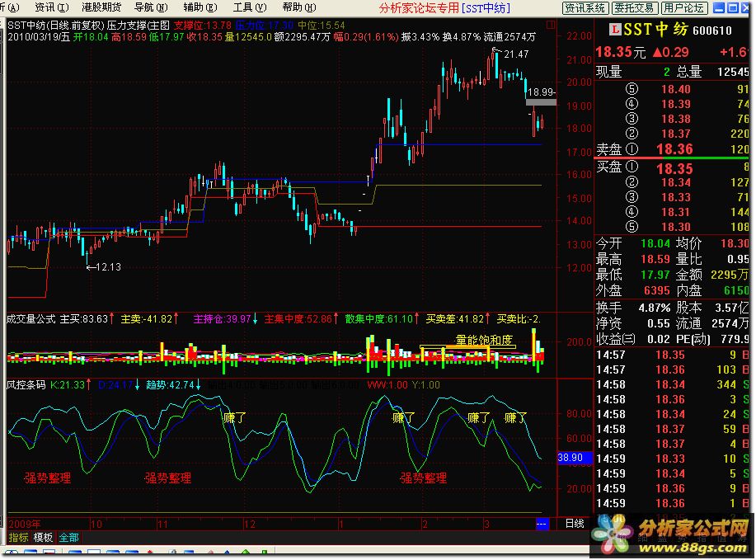Switch to the 模板 tab
Image resolution: width=756 pixels, height=560 pixels.
[x=43, y=538]
